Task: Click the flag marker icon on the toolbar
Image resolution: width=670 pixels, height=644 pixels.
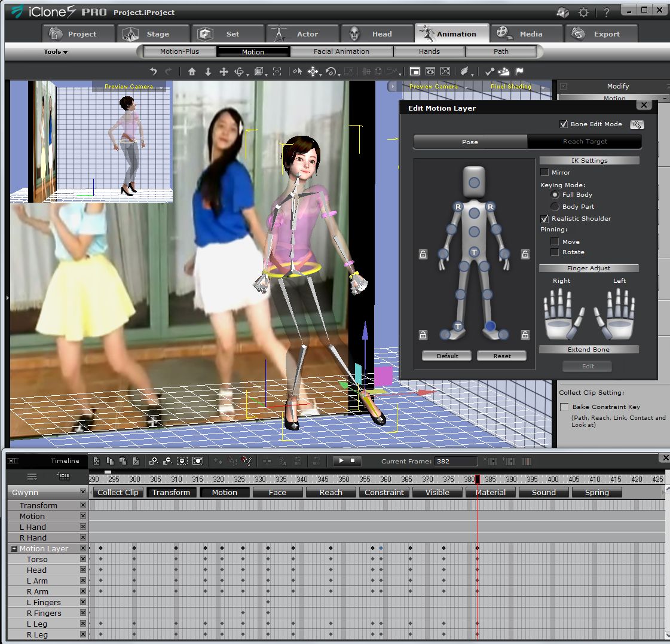Action: pos(519,71)
